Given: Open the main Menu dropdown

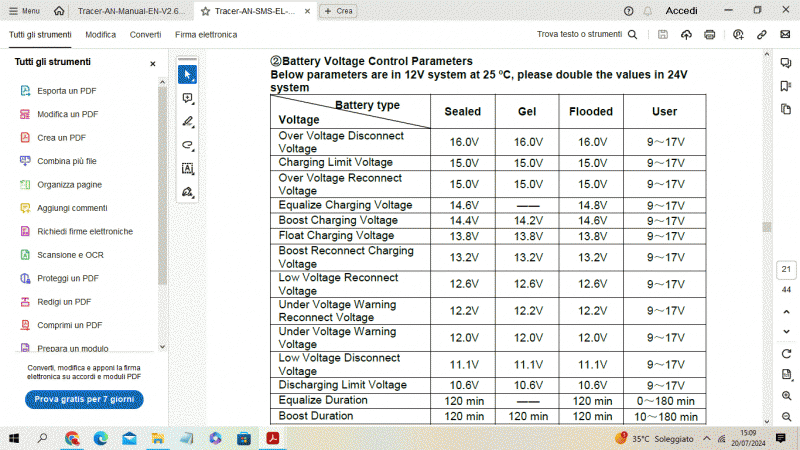Looking at the screenshot, I should (x=24, y=10).
